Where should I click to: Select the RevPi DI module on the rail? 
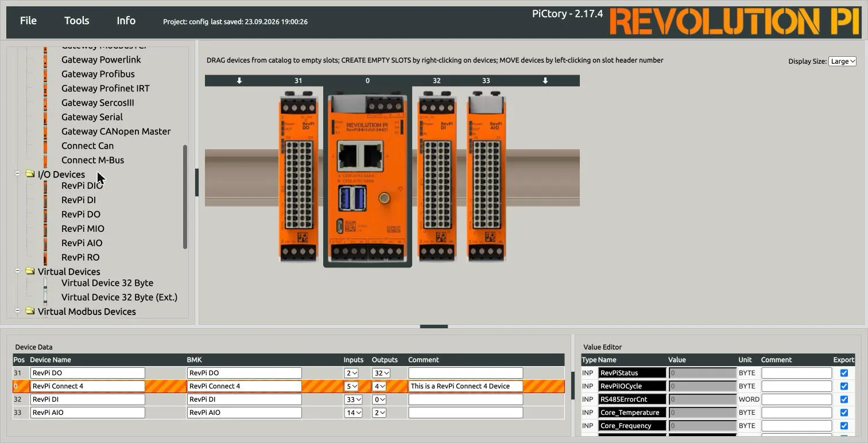click(437, 176)
